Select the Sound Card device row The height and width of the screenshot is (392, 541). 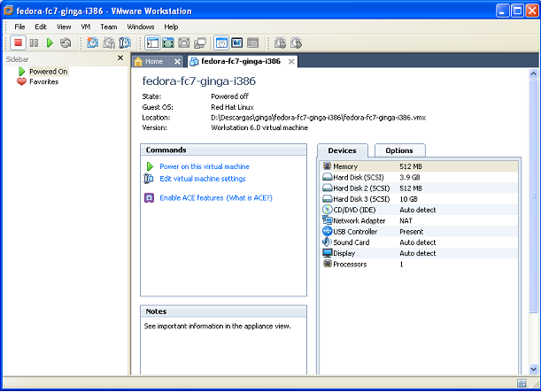click(x=419, y=242)
